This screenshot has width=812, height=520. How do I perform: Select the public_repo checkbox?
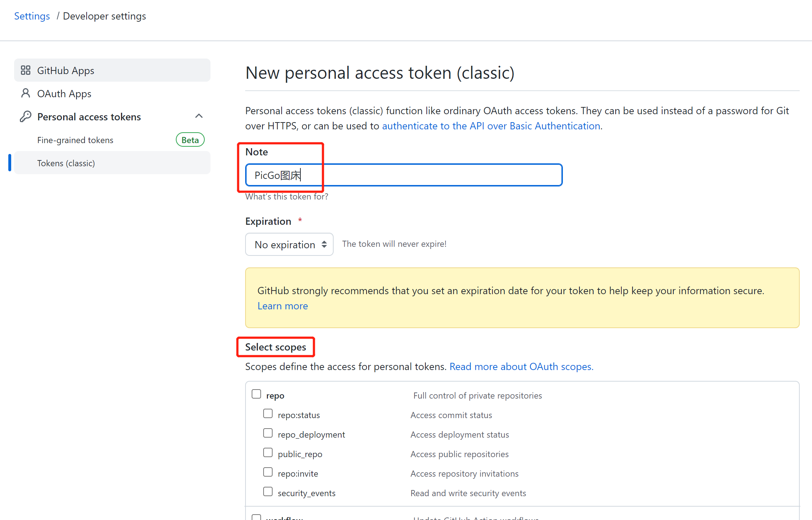pos(268,452)
